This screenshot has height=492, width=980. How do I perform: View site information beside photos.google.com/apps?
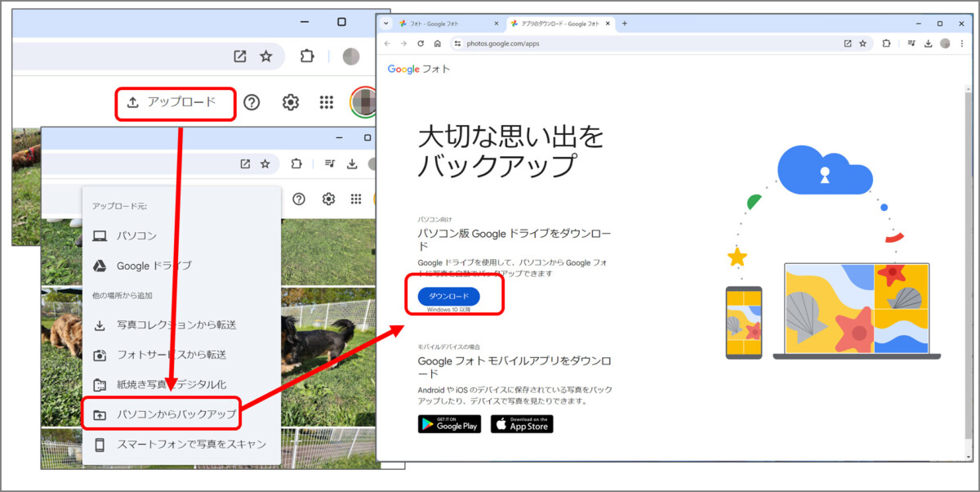(x=457, y=43)
